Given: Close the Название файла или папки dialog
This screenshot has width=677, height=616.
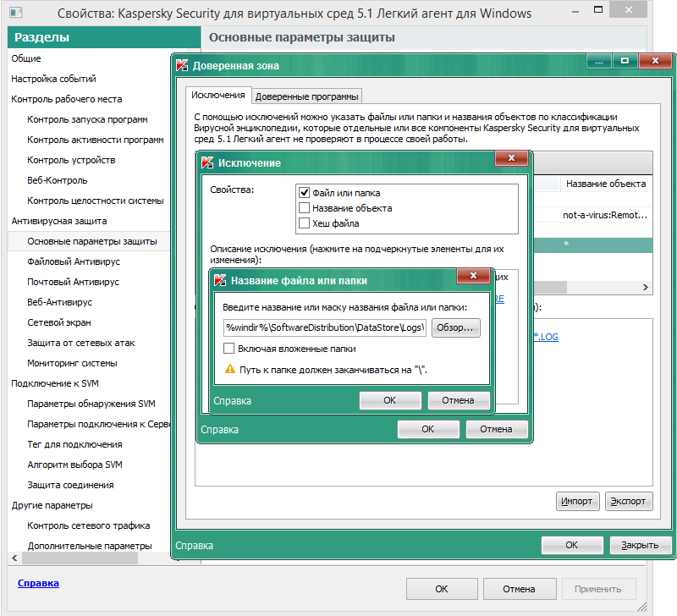Looking at the screenshot, I should click(x=473, y=275).
